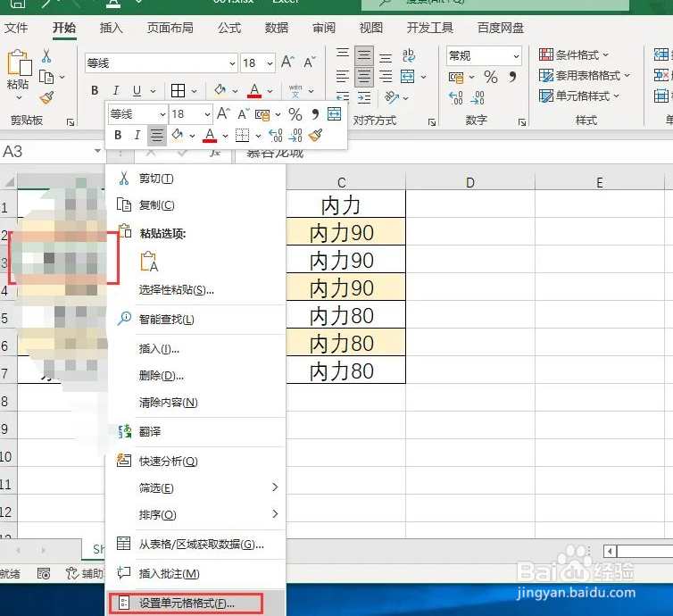
Task: Apply ribbon fill color bucket
Action: coord(220,90)
